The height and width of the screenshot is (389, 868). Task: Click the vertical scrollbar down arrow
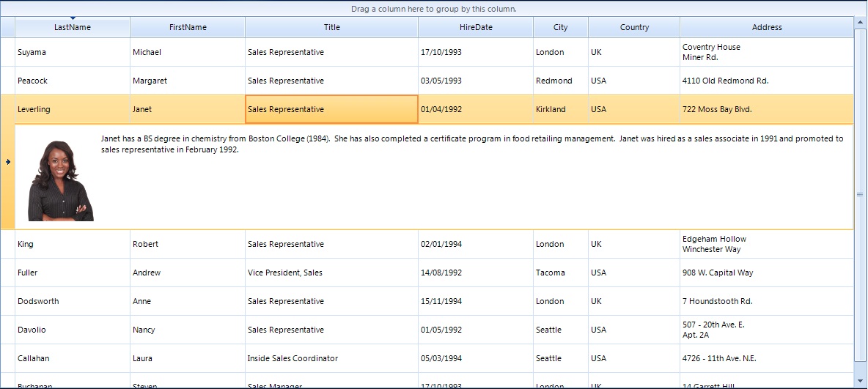pos(860,381)
